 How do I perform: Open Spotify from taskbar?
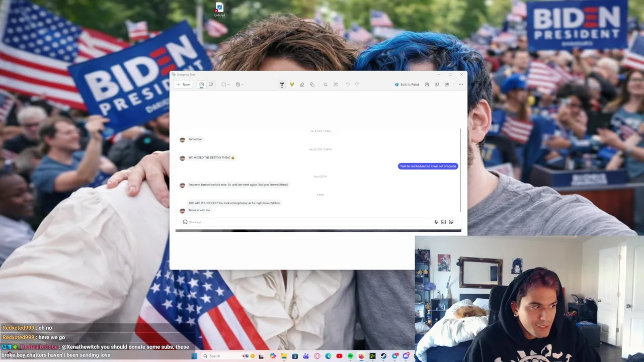tap(350, 356)
